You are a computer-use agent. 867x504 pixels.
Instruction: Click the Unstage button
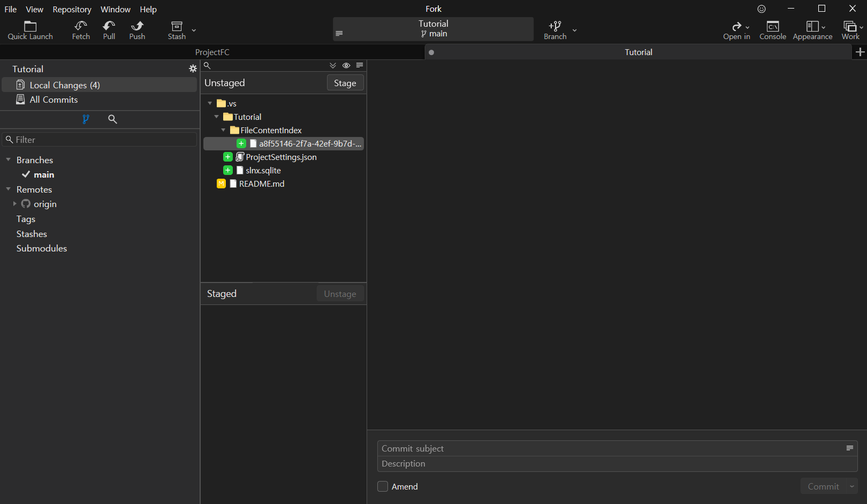tap(340, 294)
